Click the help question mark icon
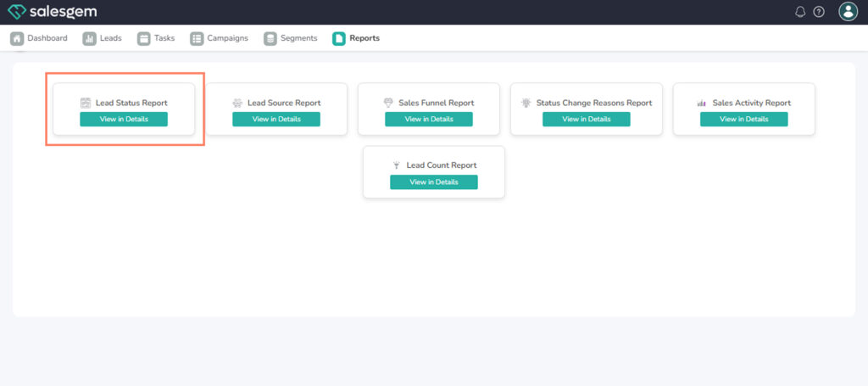This screenshot has width=868, height=386. coord(819,12)
